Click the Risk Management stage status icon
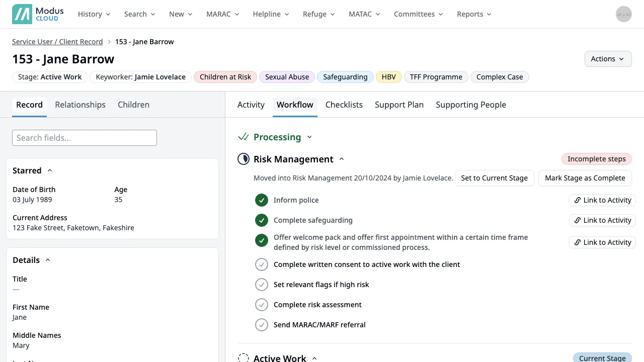The width and height of the screenshot is (644, 362). click(244, 159)
